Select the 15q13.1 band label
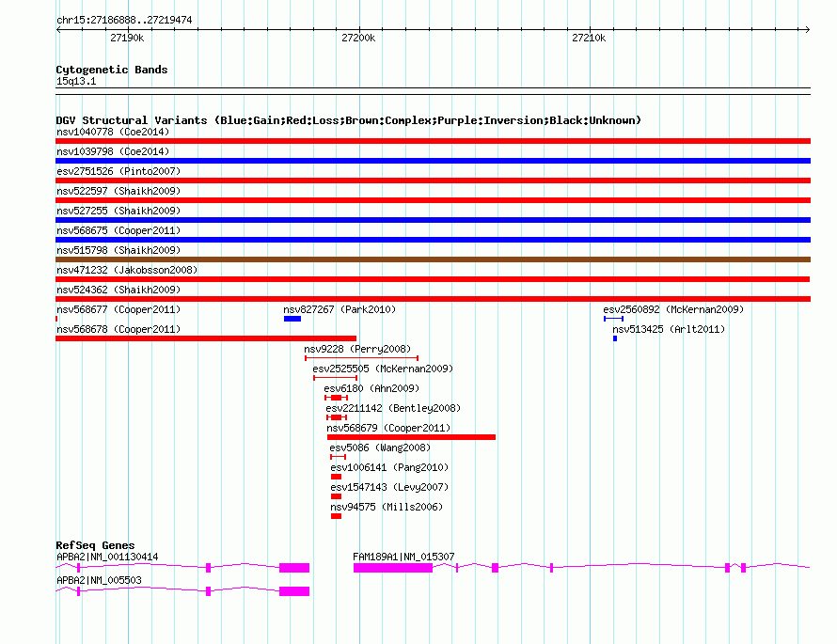Screen dimensions: 837x644 76,81
